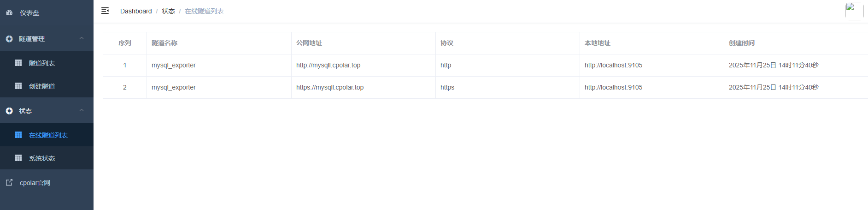
Task: Click the 创建隧道 table icon
Action: [x=18, y=86]
